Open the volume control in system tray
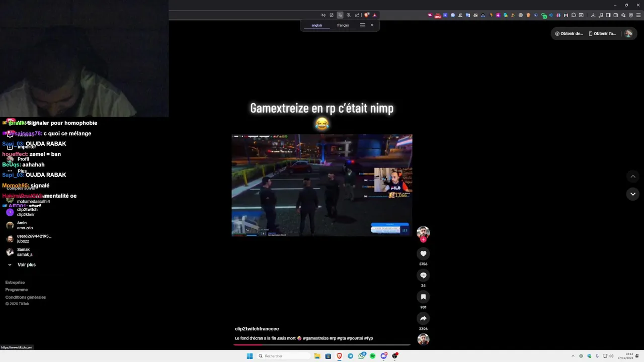Screen dimensions: 644x362 (611, 356)
